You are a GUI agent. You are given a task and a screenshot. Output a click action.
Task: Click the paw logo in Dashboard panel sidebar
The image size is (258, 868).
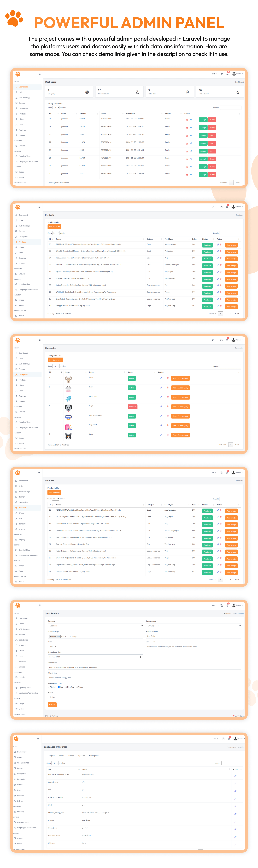click(18, 74)
